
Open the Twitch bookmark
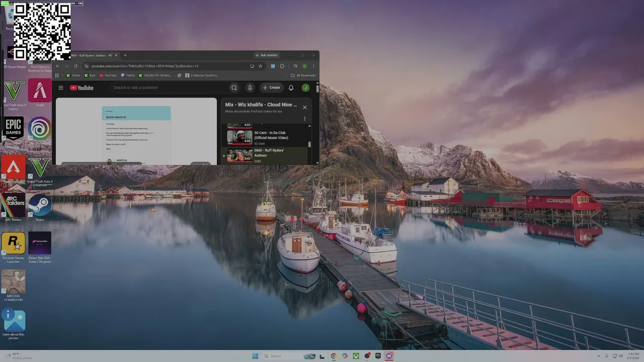(x=128, y=75)
